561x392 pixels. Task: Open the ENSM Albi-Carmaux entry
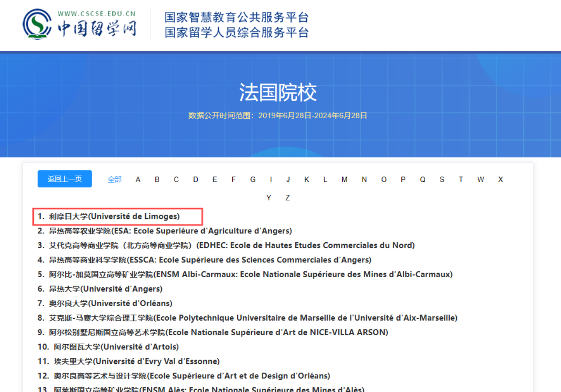(251, 274)
